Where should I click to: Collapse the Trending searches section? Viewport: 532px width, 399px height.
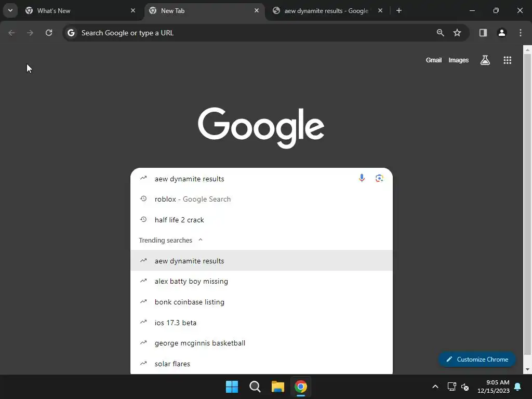click(200, 240)
